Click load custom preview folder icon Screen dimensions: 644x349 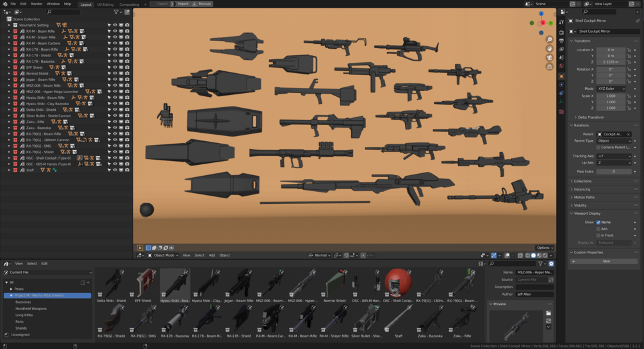click(x=549, y=313)
